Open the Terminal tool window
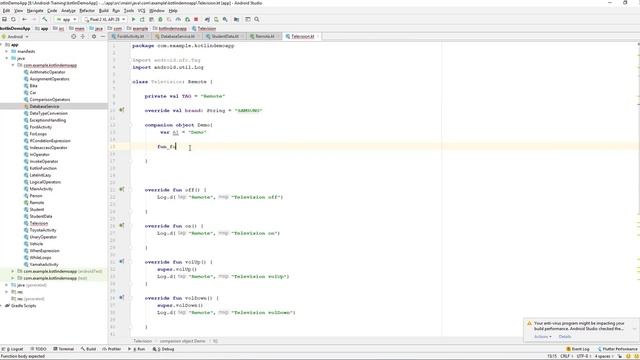Viewport: 640px width, 360px height. point(64,349)
